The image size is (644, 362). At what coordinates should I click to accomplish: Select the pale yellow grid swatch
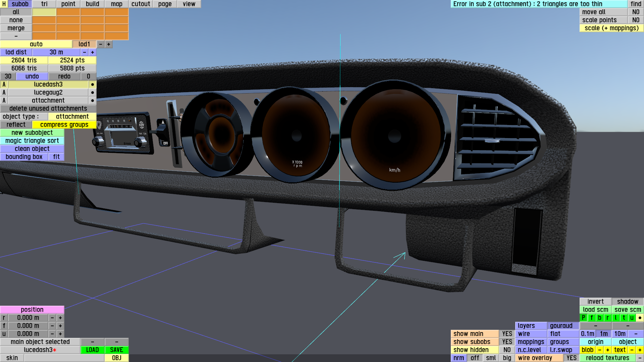coord(44,12)
